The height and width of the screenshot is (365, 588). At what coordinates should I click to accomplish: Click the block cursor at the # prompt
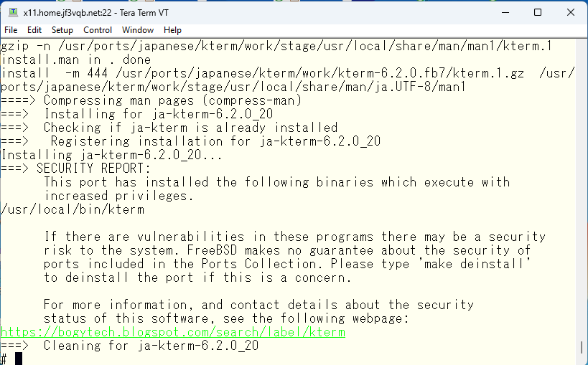(x=19, y=359)
